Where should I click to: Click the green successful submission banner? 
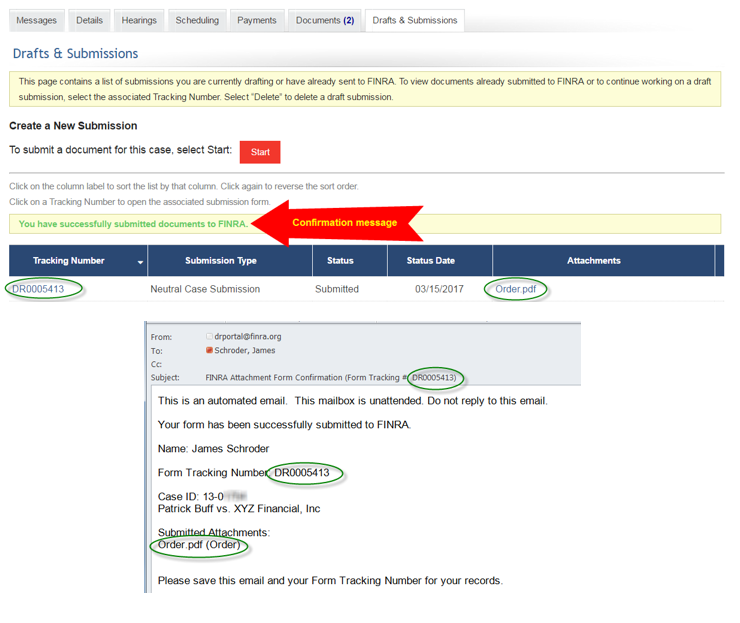pyautogui.click(x=133, y=224)
